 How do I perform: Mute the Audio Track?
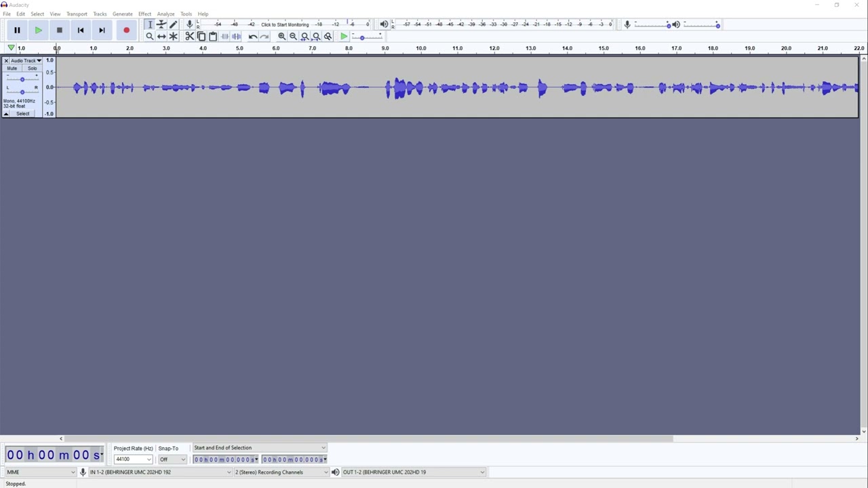(x=12, y=68)
